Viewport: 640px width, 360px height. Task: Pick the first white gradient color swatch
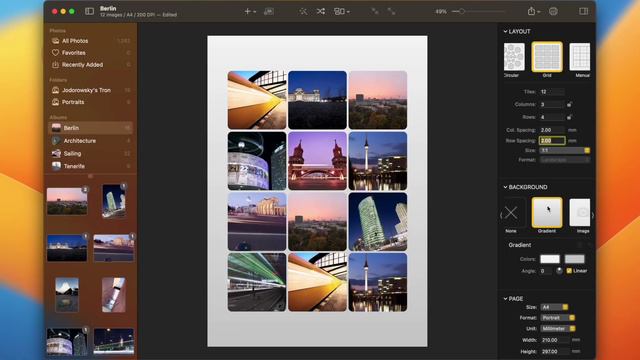click(550, 259)
